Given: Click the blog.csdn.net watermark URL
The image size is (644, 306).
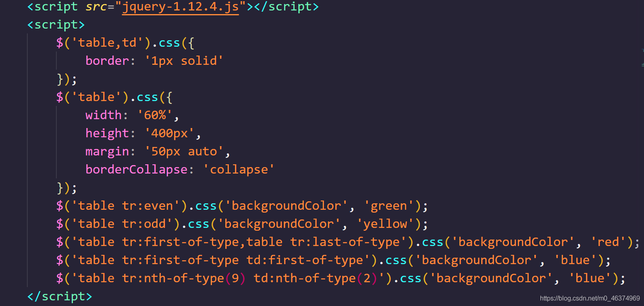Looking at the screenshot, I should tap(590, 298).
